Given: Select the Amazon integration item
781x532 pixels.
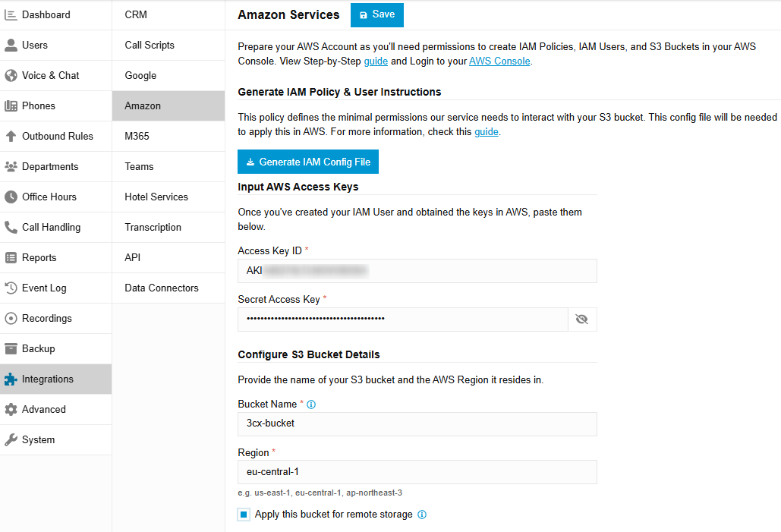Looking at the screenshot, I should coord(168,106).
